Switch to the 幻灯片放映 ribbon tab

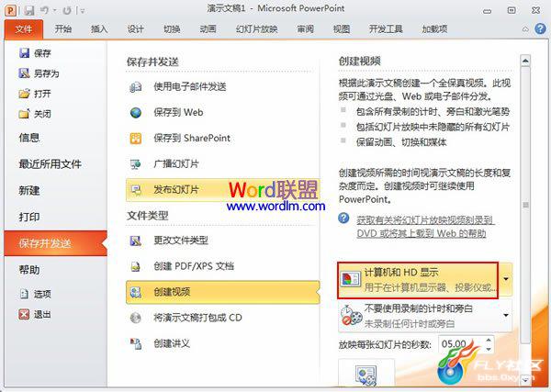click(256, 28)
